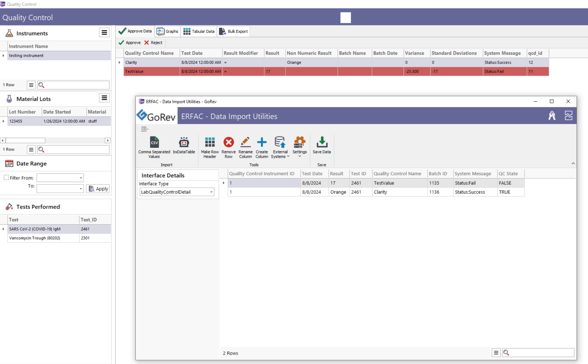Sort by Quality Control Name column header
This screenshot has width=588, height=364.
[x=152, y=53]
